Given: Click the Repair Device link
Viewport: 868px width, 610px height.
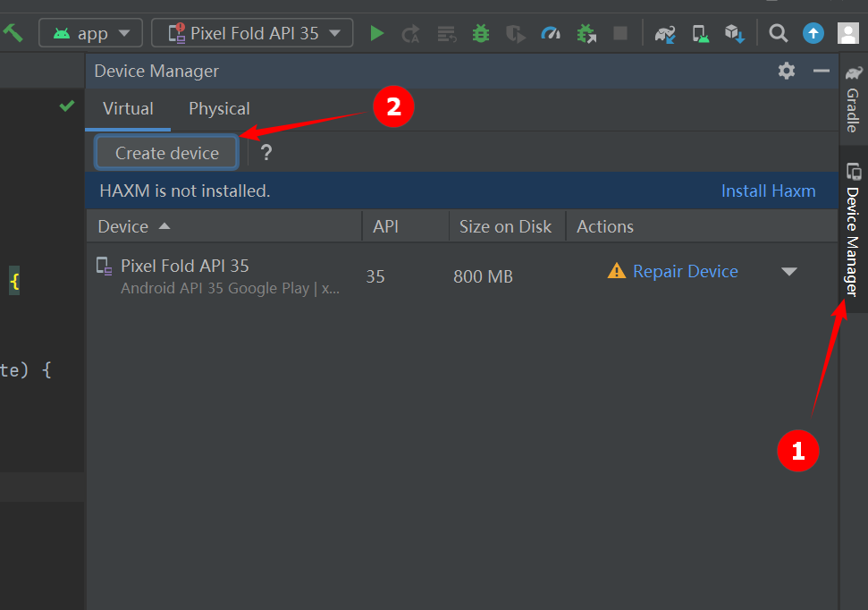Looking at the screenshot, I should [686, 272].
